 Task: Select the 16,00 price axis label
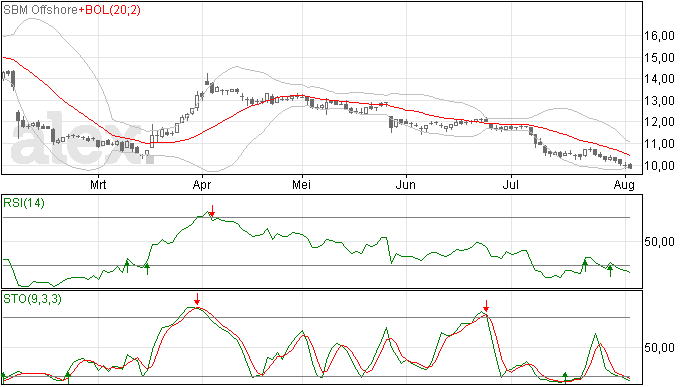click(x=659, y=36)
